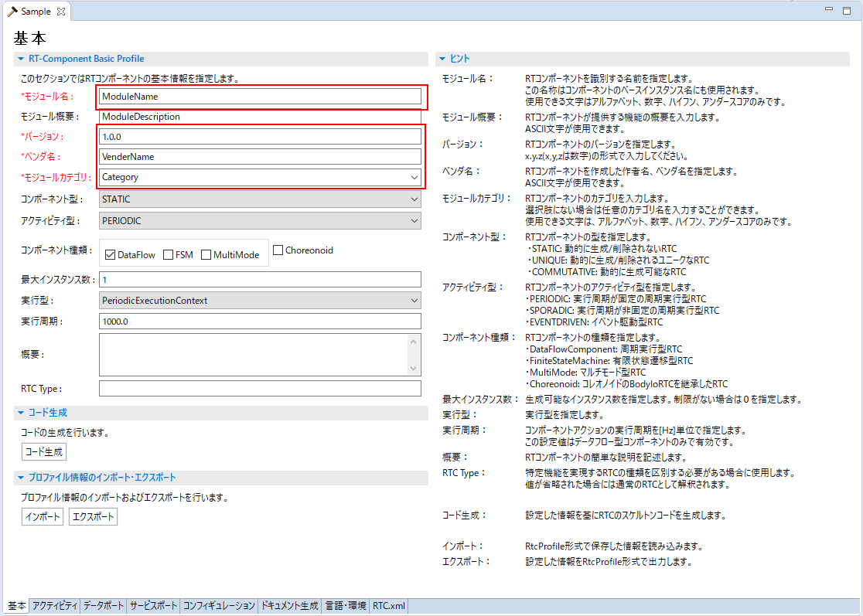Click the 基本 page heading

point(29,38)
